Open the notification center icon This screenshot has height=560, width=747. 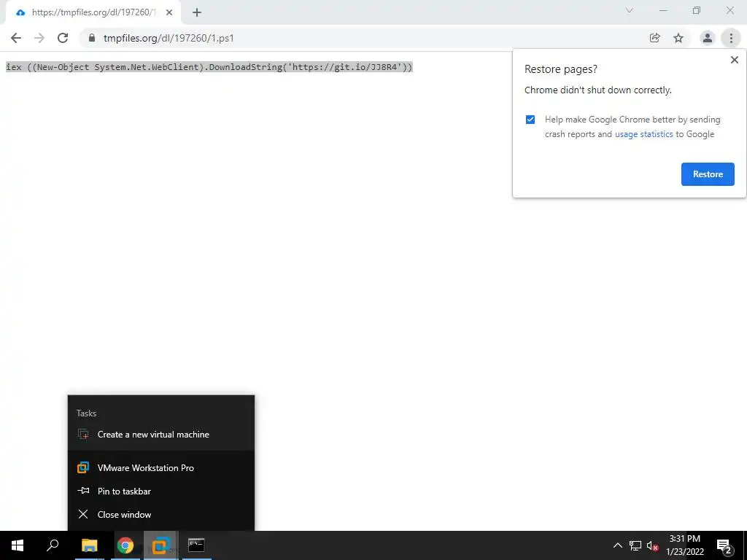tap(724, 545)
